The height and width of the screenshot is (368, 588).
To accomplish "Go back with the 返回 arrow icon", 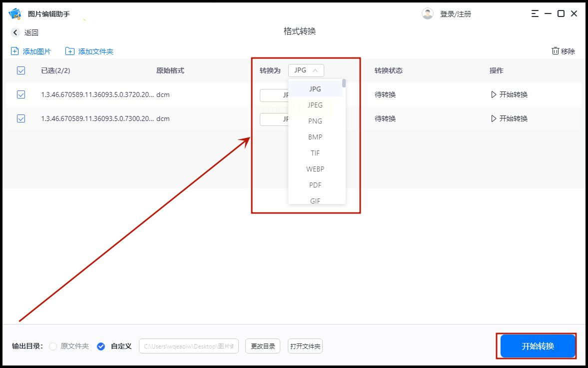I will [15, 32].
